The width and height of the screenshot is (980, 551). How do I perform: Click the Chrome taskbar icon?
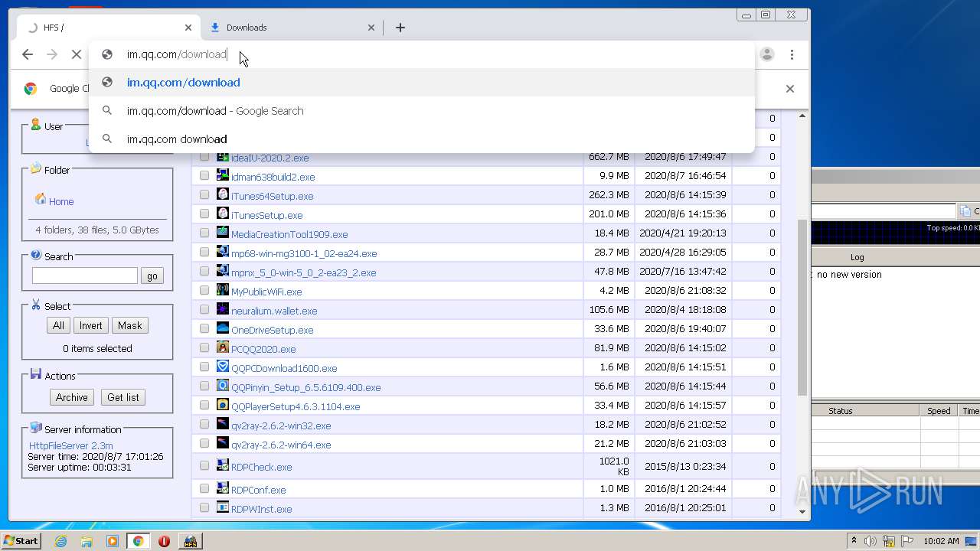click(138, 541)
